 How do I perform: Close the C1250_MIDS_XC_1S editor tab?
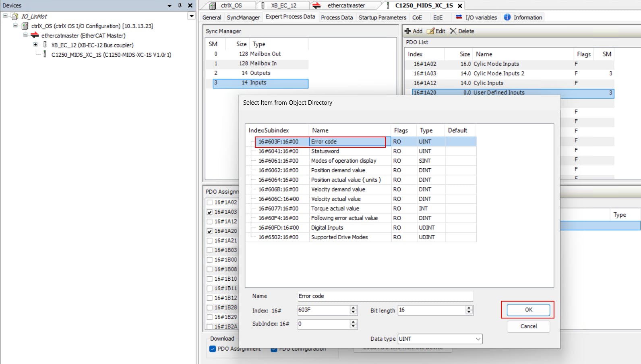(x=460, y=6)
